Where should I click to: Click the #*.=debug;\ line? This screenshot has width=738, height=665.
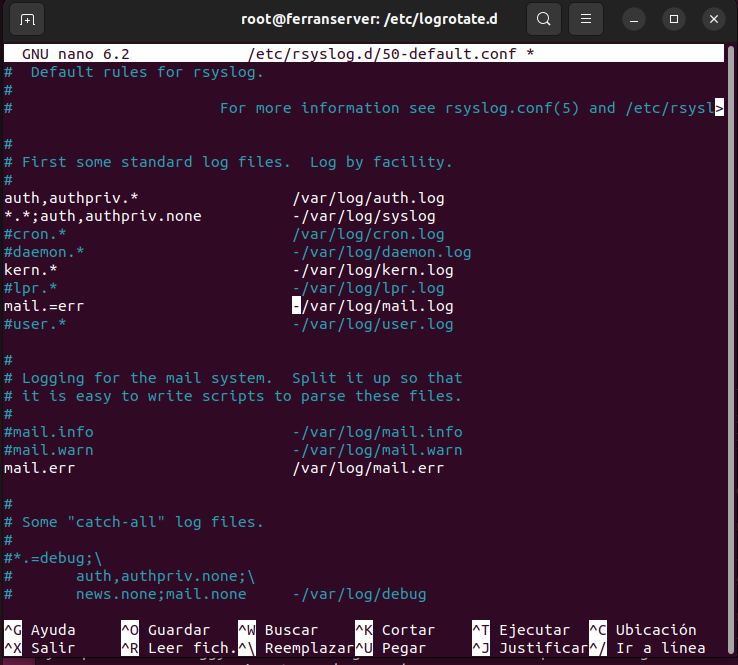click(53, 558)
